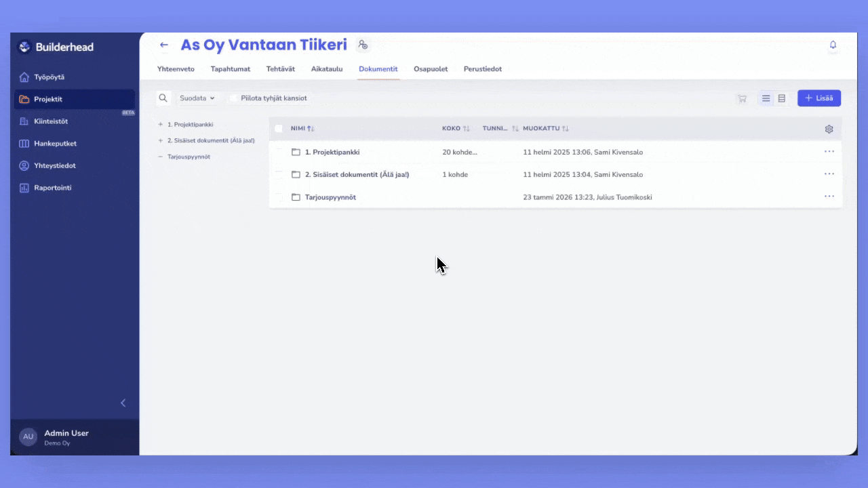Expand 1. Projektipankki in folder tree

point(161,125)
